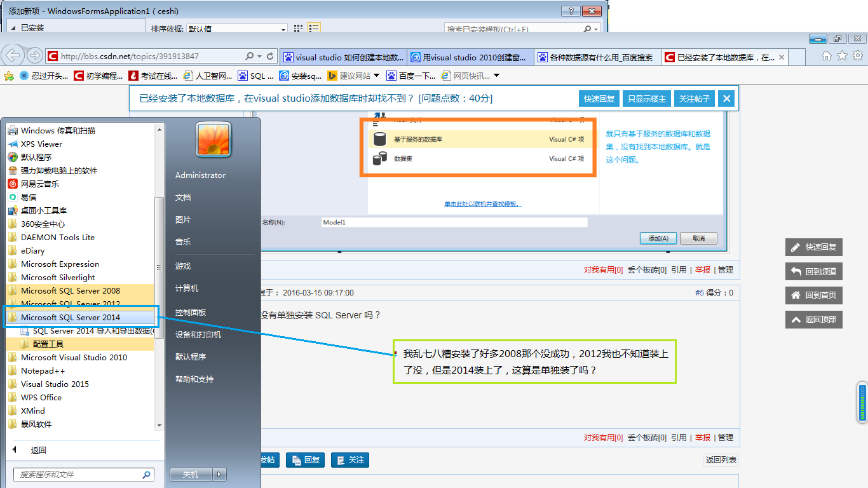Go back with 返回 in the Start menu
This screenshot has width=868, height=488.
click(x=29, y=450)
